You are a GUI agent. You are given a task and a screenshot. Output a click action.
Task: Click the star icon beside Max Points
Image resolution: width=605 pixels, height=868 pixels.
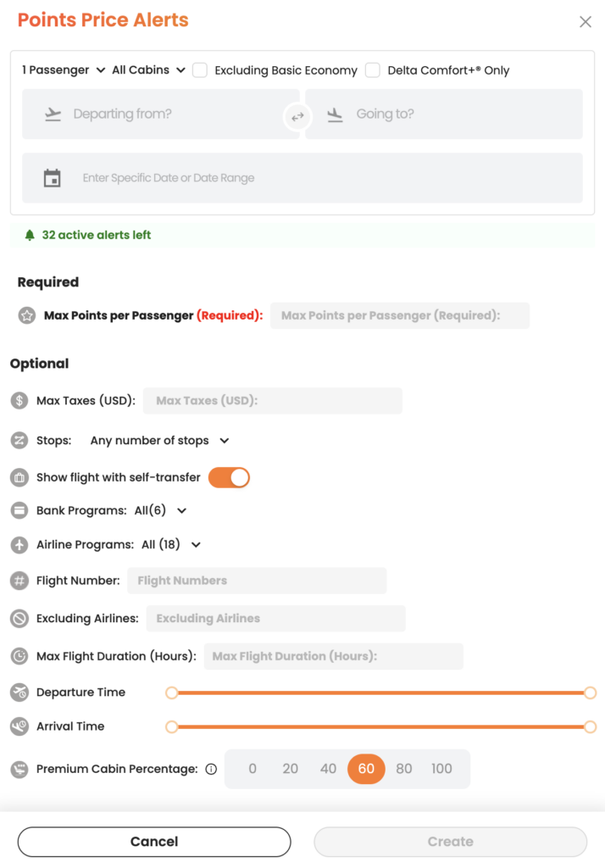pyautogui.click(x=26, y=315)
